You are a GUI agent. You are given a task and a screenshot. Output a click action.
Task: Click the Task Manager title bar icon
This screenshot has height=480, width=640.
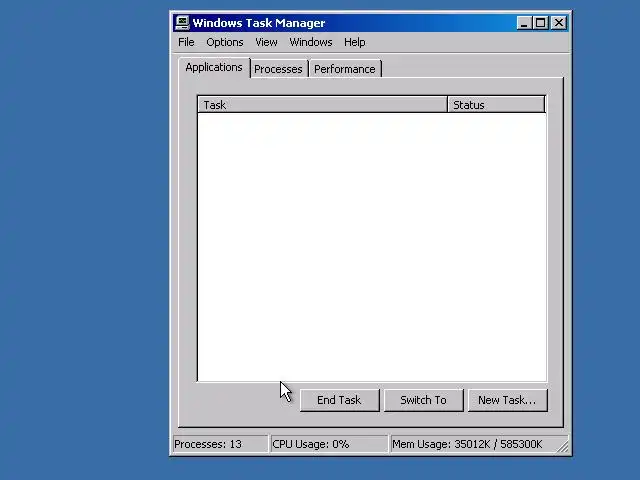point(182,23)
